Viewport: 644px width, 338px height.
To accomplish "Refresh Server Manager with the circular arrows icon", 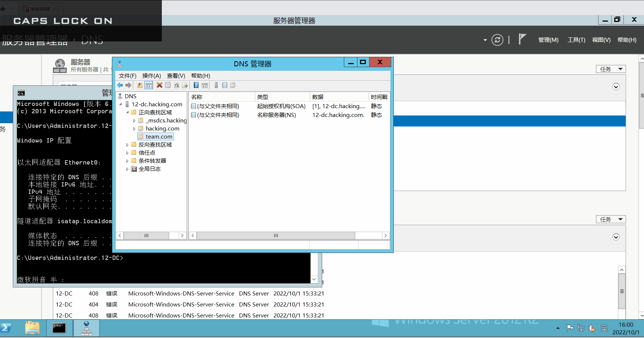I will 497,40.
